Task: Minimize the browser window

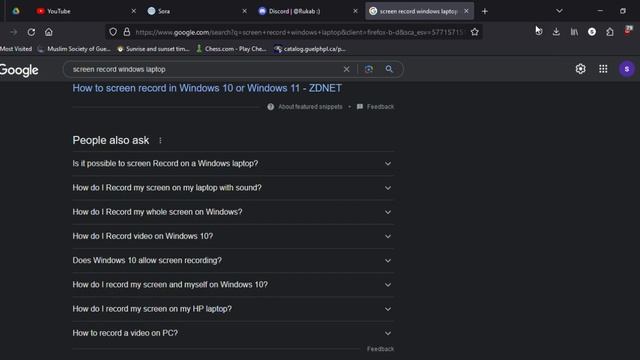Action: click(x=600, y=11)
